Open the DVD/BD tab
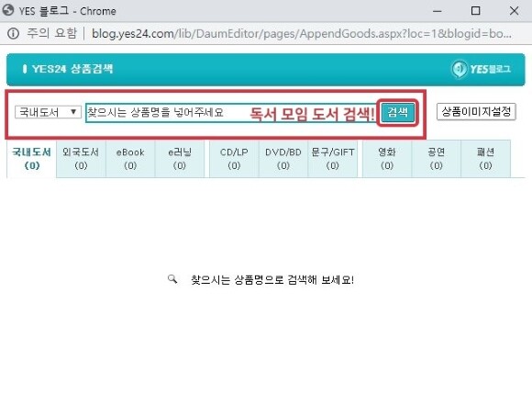Viewport: 532px width, 416px height. (x=283, y=159)
